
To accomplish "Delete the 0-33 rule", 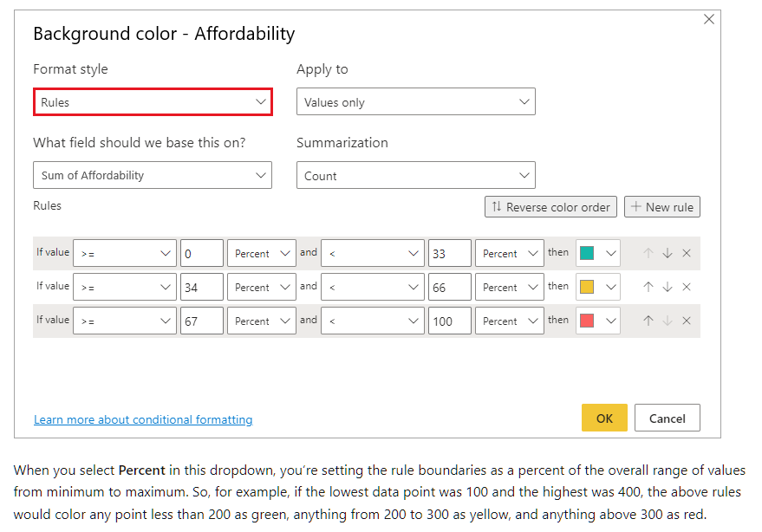I will 687,253.
